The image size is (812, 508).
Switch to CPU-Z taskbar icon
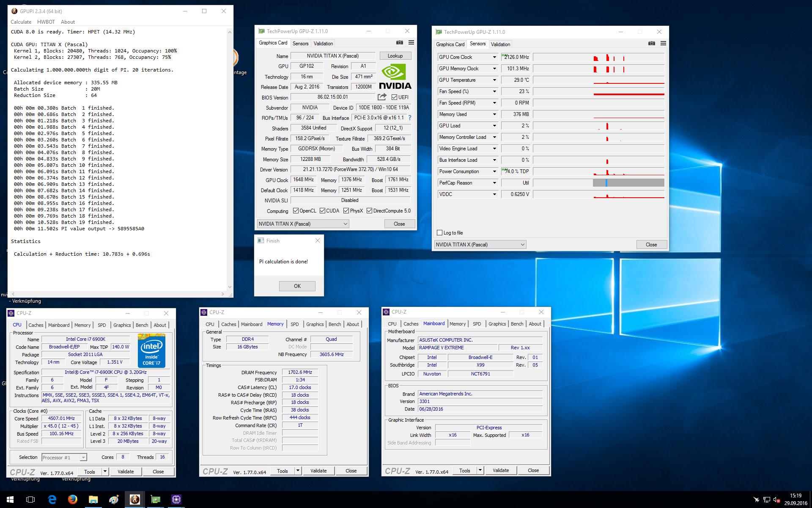176,500
